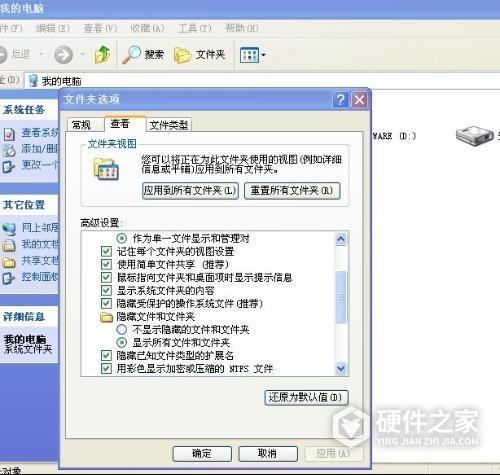Click 重置所有文件夹 button
The height and width of the screenshot is (475, 500).
(x=292, y=191)
